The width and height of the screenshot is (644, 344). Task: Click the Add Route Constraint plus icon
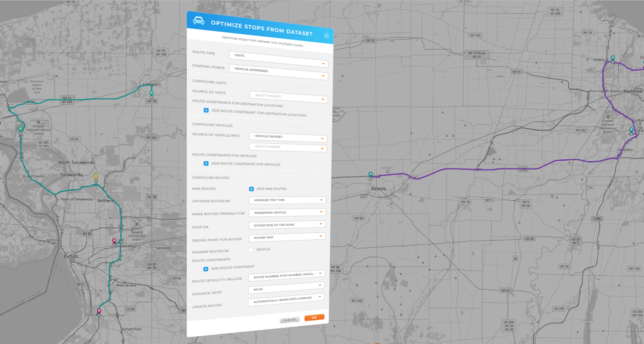click(205, 269)
